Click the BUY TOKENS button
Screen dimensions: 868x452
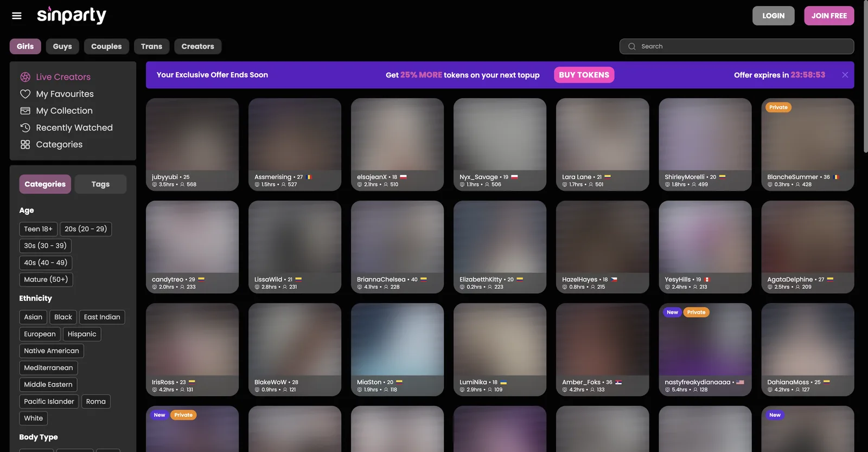click(x=584, y=75)
